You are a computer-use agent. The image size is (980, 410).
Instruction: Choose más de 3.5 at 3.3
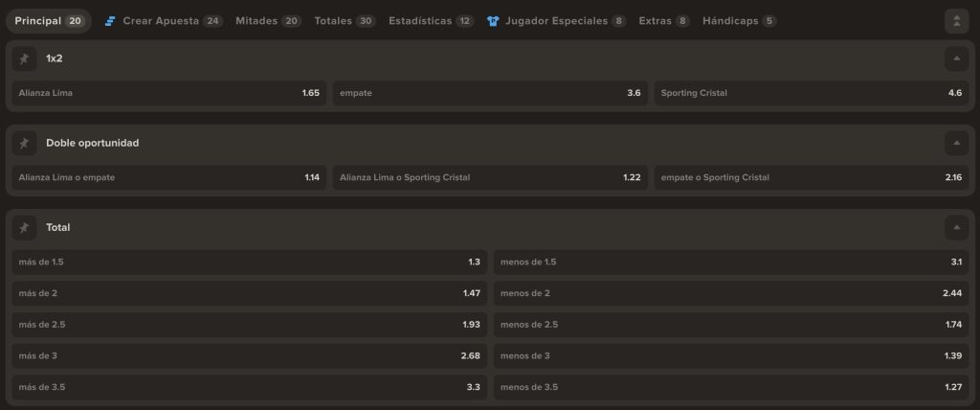(x=250, y=387)
